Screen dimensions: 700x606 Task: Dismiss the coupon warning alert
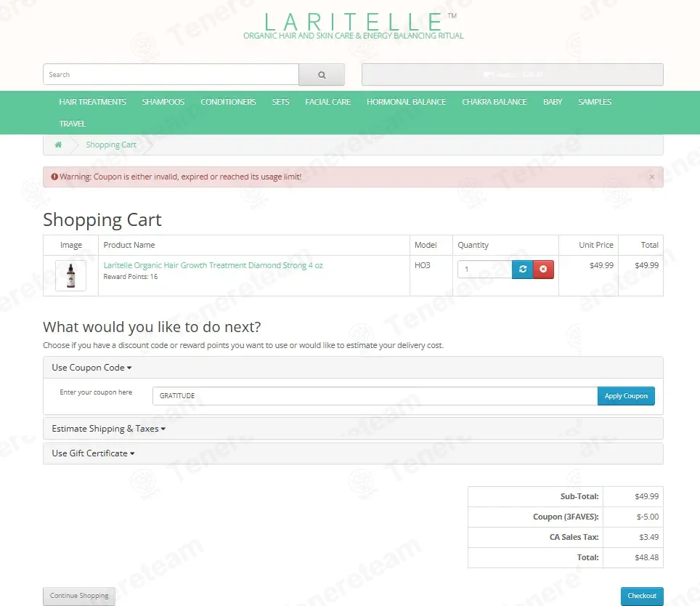(652, 177)
